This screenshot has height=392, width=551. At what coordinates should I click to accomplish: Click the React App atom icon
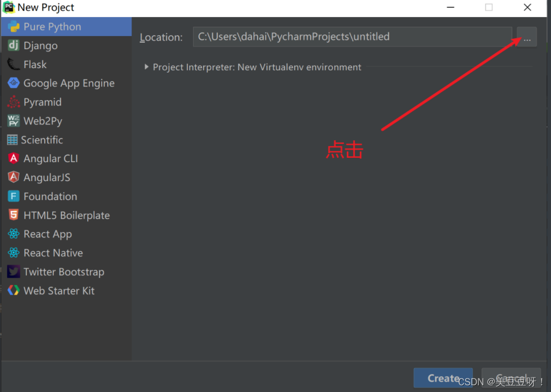(x=13, y=234)
